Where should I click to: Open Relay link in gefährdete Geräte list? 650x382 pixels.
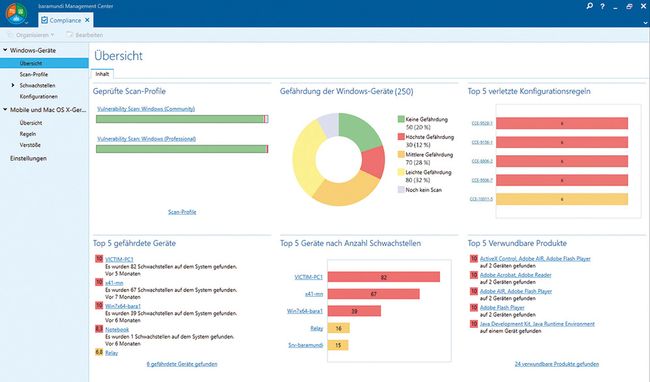coord(112,353)
